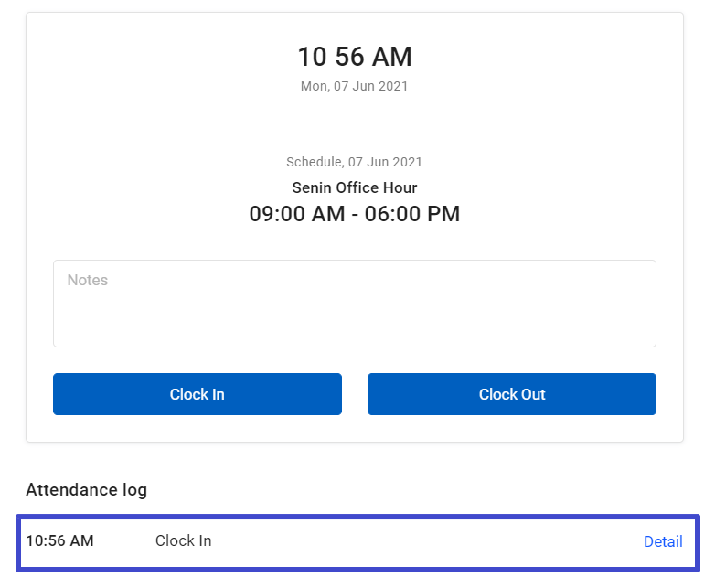Image resolution: width=715 pixels, height=588 pixels.
Task: Click the hour 10 in large clock display
Action: [x=312, y=57]
